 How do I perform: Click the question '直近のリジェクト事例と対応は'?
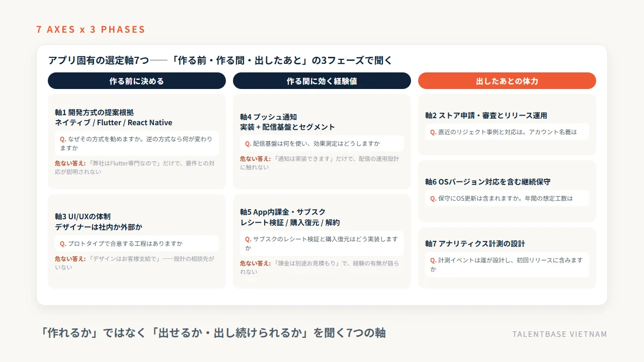tap(507, 132)
